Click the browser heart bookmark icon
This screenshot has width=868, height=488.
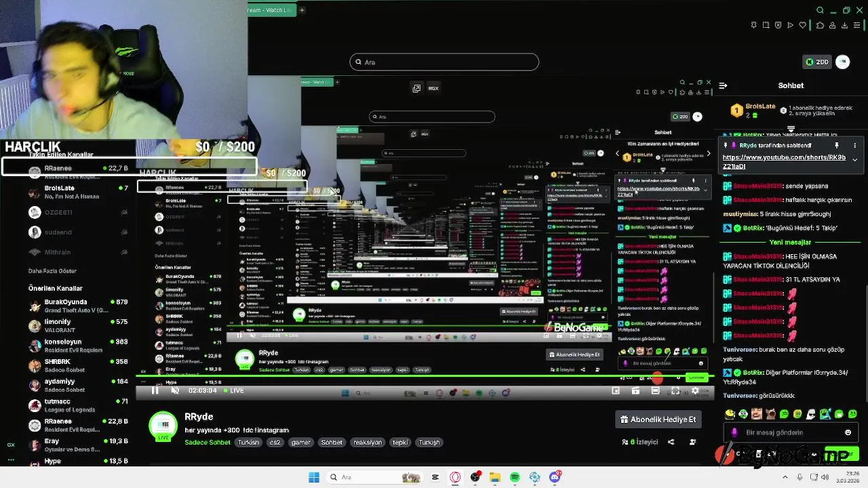click(x=803, y=25)
